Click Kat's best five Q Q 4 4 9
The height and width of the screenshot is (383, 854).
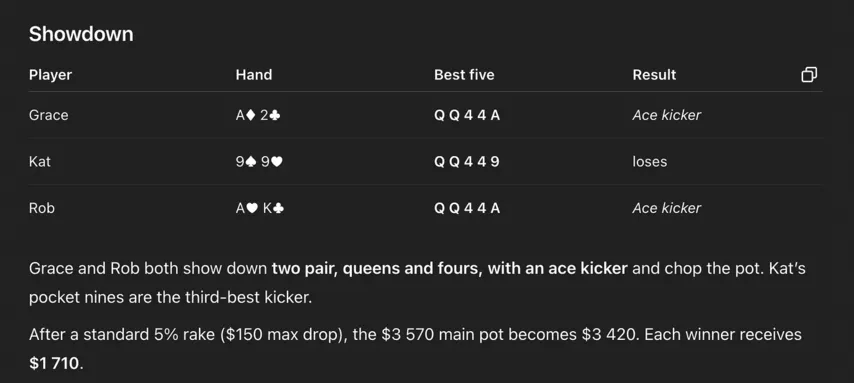point(467,162)
